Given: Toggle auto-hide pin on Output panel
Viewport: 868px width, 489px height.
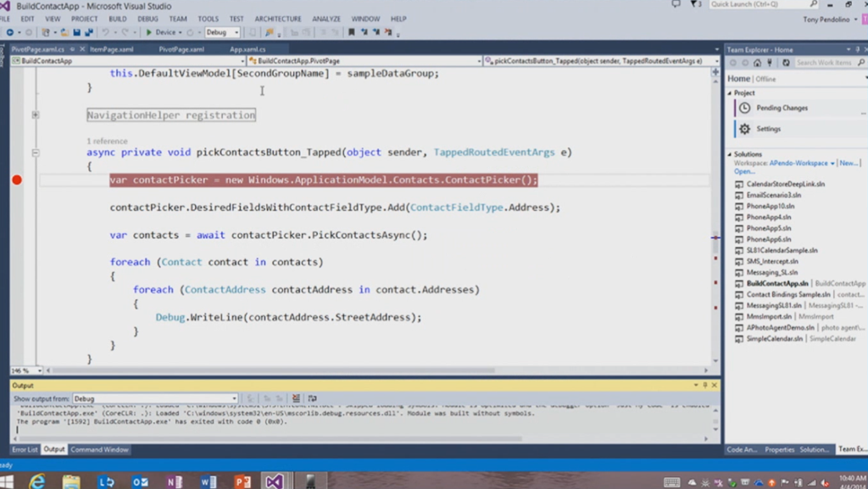Looking at the screenshot, I should (x=705, y=385).
